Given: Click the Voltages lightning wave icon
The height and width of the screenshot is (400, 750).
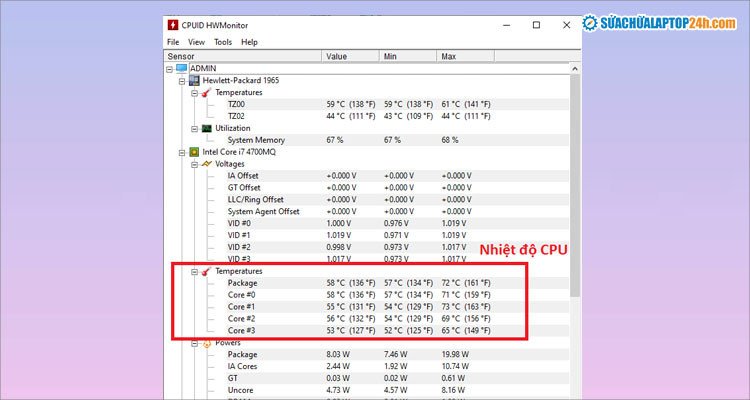Looking at the screenshot, I should click(206, 164).
